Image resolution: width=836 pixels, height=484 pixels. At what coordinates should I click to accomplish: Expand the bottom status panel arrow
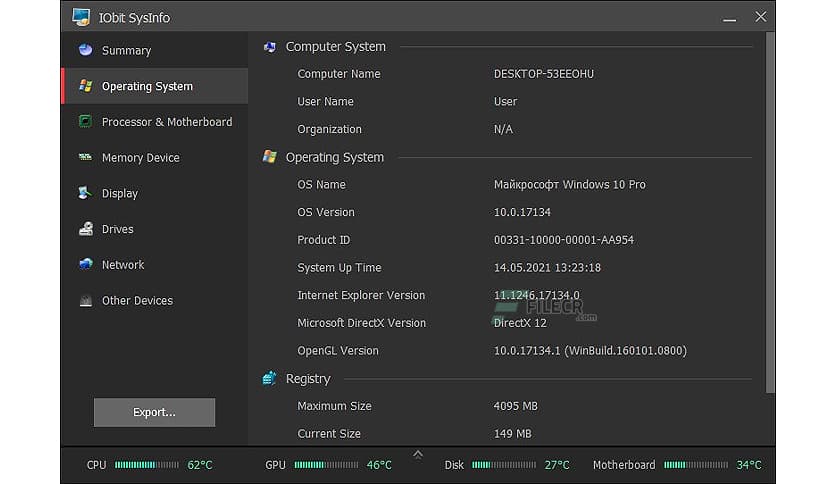(x=418, y=454)
